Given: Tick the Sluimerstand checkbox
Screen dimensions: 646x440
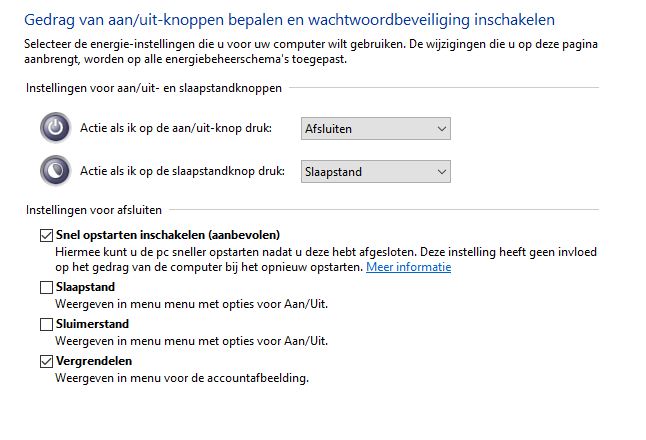Looking at the screenshot, I should [46, 324].
